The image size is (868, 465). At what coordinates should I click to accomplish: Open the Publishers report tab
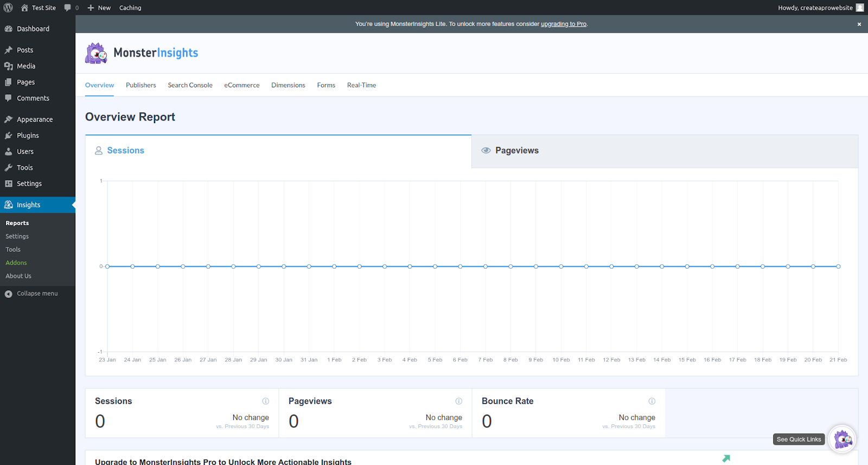point(141,85)
